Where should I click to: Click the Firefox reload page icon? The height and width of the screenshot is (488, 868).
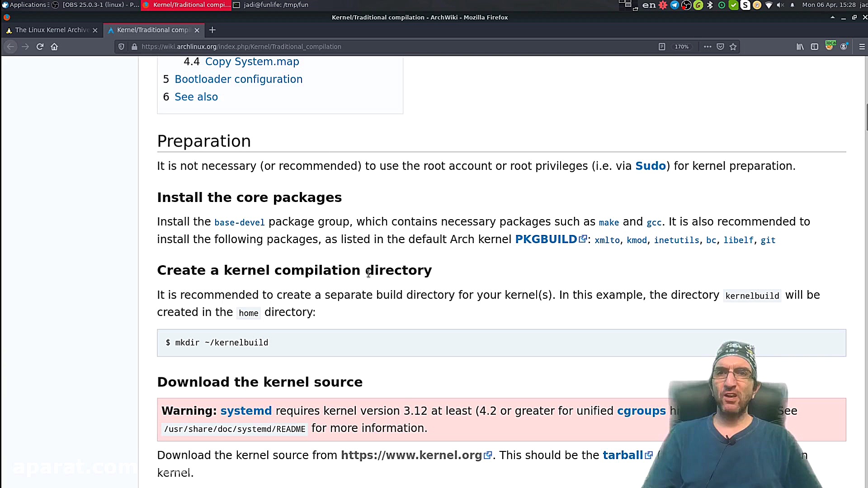click(x=40, y=47)
